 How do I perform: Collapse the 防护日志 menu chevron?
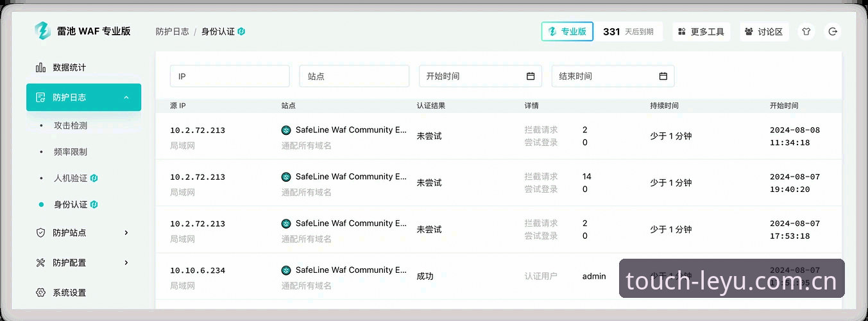pyautogui.click(x=126, y=98)
